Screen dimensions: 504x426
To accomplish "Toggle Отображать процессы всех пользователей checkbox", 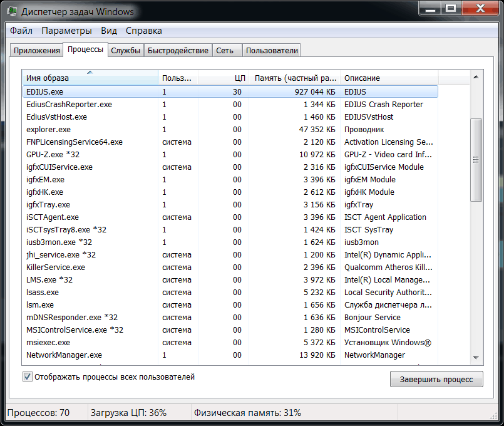I will coord(28,377).
